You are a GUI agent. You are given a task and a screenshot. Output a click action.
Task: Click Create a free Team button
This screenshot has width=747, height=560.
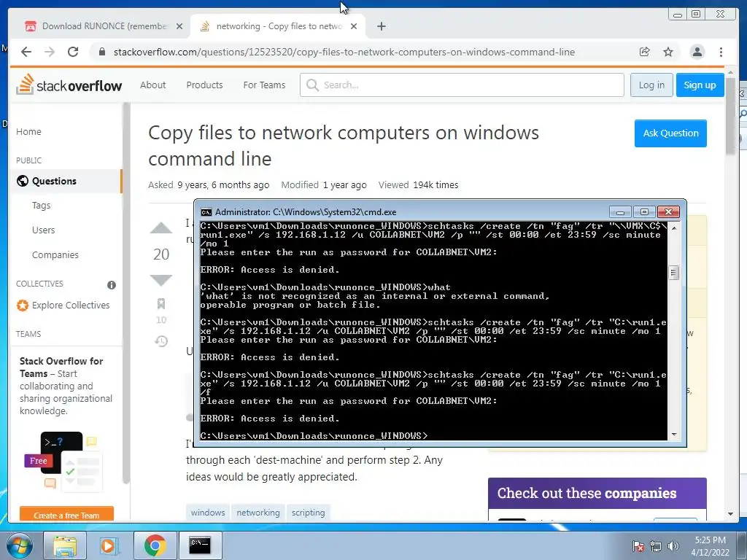pos(66,514)
